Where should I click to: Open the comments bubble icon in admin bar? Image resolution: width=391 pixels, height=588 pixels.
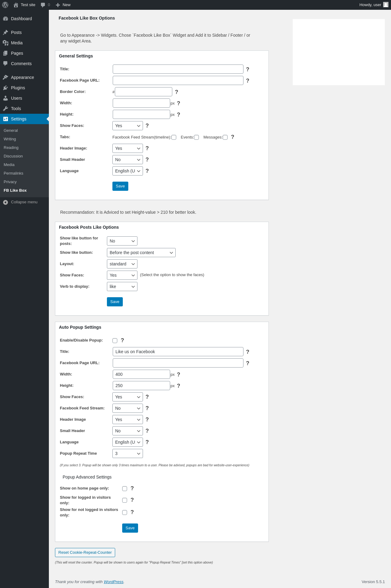(43, 5)
